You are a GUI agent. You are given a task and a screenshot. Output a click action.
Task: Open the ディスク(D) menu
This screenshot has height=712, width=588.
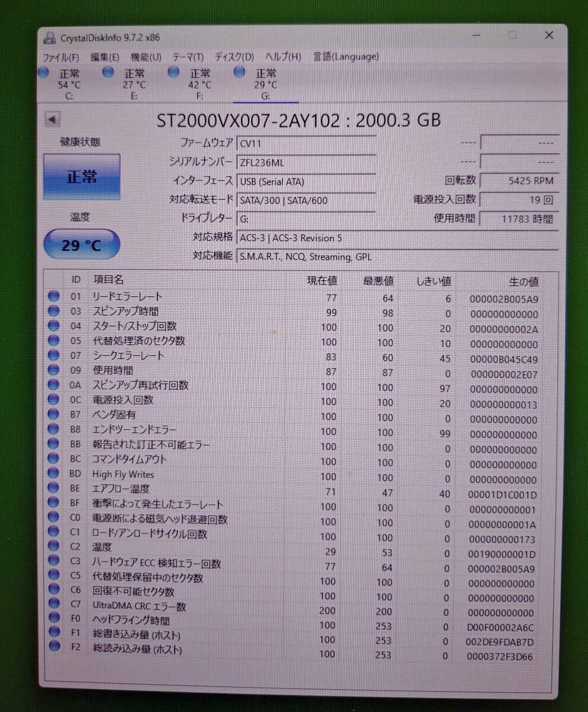(x=234, y=58)
